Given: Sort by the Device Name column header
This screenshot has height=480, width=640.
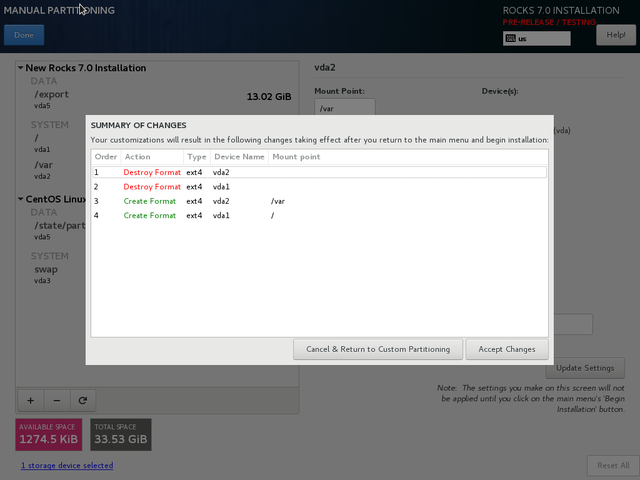Looking at the screenshot, I should (239, 157).
